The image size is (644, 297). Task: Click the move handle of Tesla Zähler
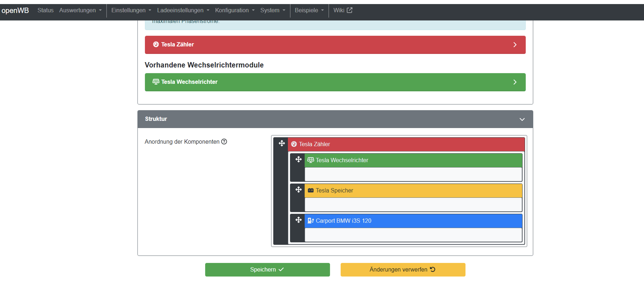282,143
